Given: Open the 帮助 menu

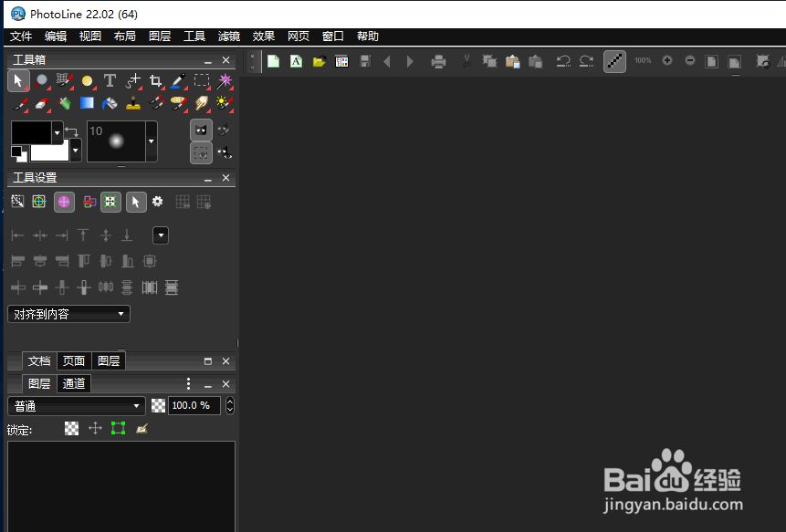Looking at the screenshot, I should tap(367, 37).
